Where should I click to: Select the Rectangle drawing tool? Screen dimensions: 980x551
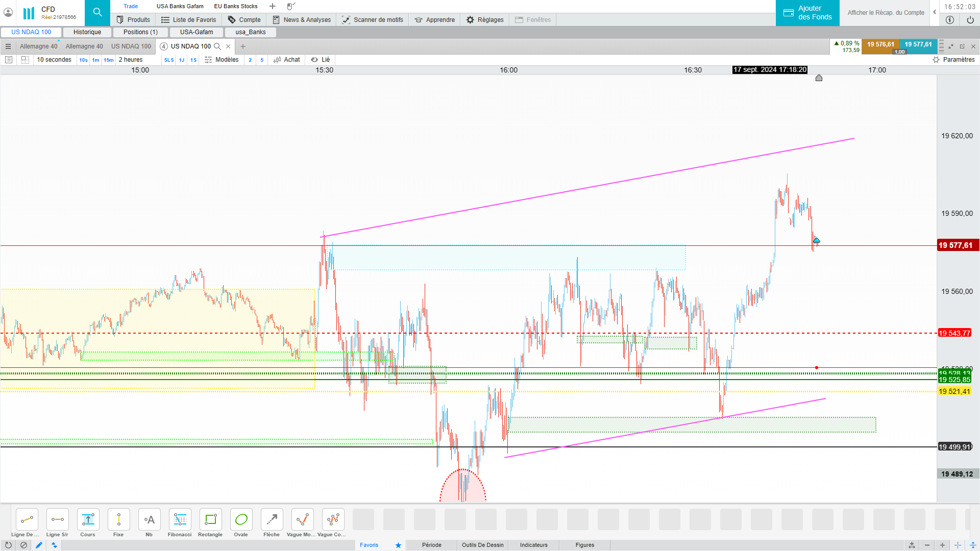210,520
